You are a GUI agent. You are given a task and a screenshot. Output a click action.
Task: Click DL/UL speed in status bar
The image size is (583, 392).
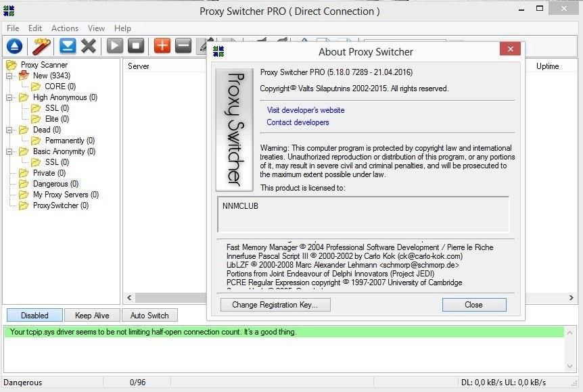(503, 383)
